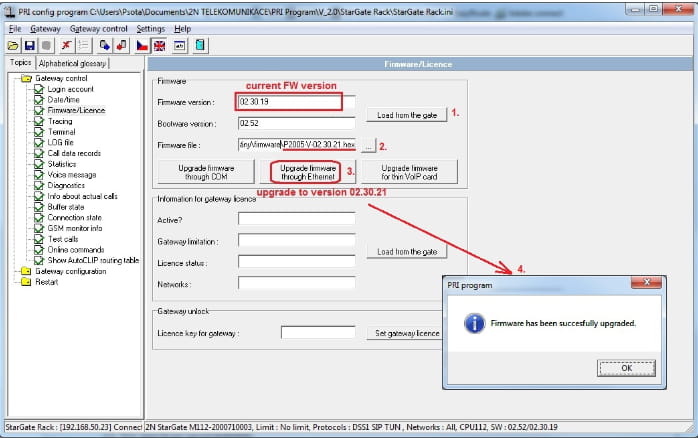698x438 pixels.
Task: Click the Firmware file path field
Action: tap(296, 145)
